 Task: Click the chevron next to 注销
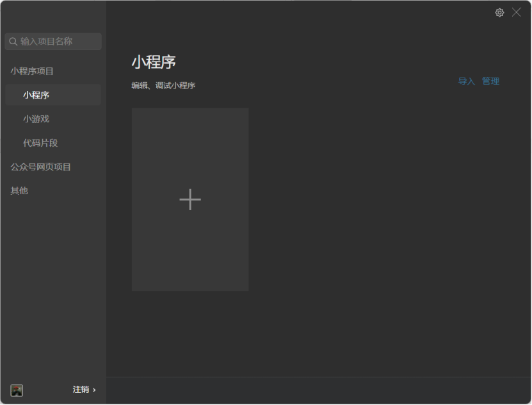coord(94,390)
